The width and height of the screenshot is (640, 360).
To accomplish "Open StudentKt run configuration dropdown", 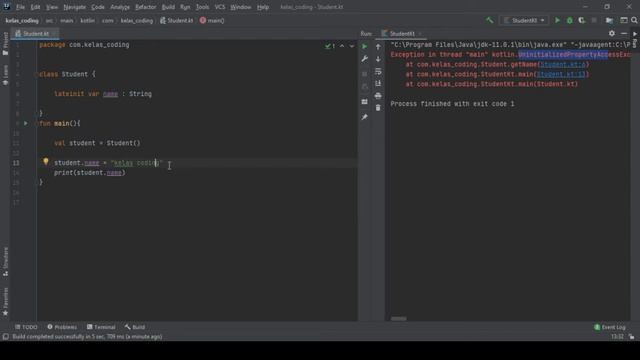I will point(524,20).
